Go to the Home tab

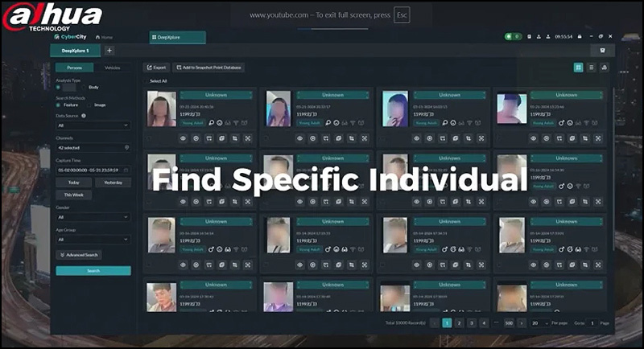pos(104,37)
